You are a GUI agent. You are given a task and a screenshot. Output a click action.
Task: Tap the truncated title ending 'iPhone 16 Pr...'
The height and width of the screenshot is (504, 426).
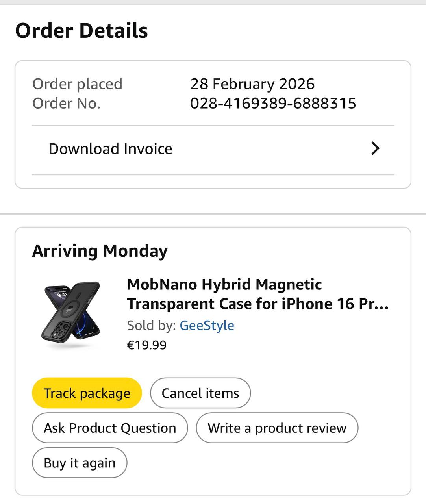[x=258, y=304]
